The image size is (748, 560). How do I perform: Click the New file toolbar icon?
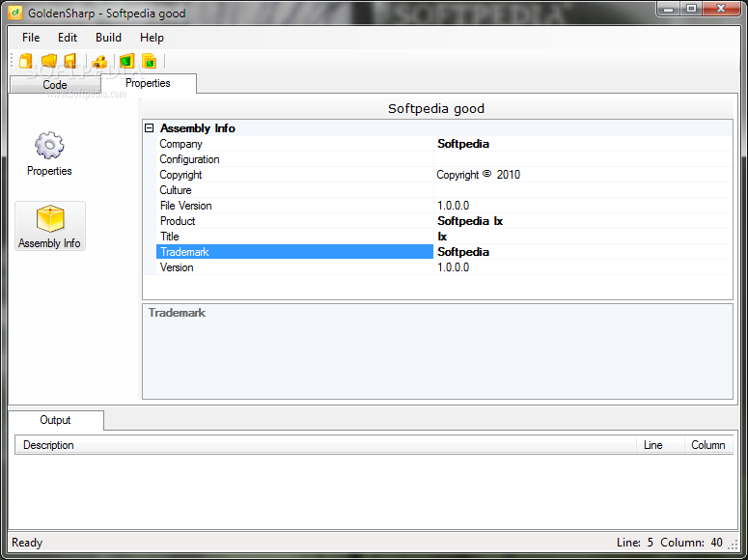[26, 61]
